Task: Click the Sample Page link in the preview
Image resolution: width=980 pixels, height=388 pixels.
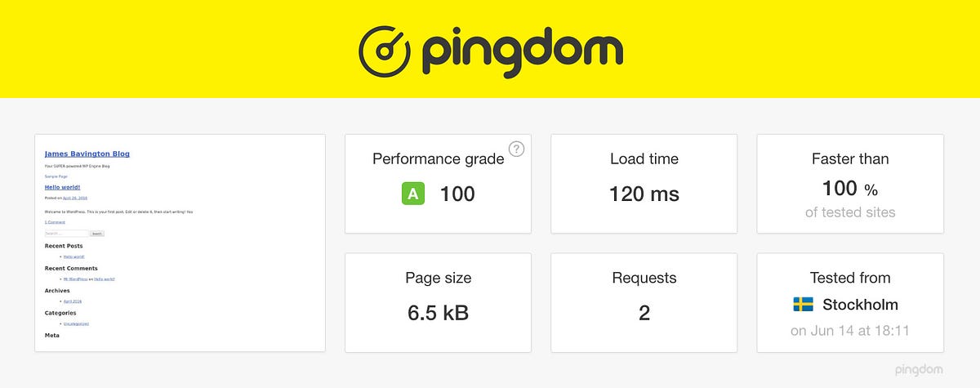Action: [x=56, y=176]
